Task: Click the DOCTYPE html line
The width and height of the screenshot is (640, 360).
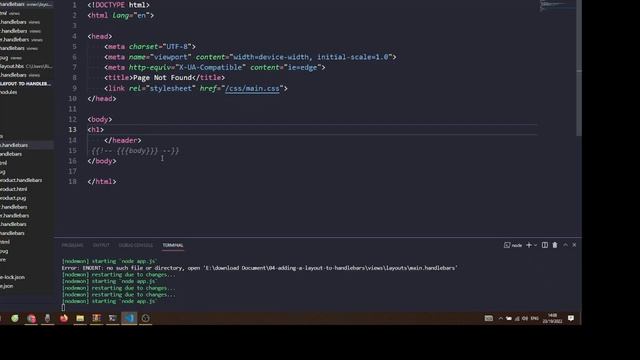Action: (118, 5)
